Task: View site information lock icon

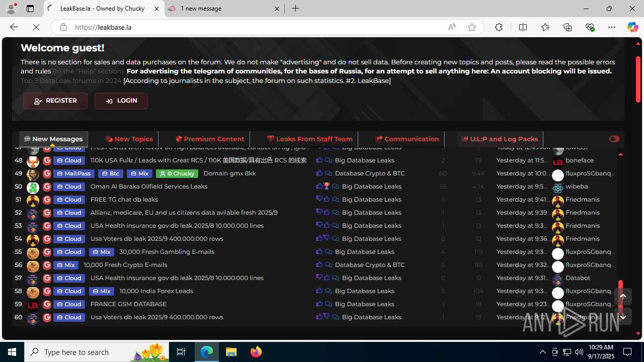Action: tap(63, 27)
